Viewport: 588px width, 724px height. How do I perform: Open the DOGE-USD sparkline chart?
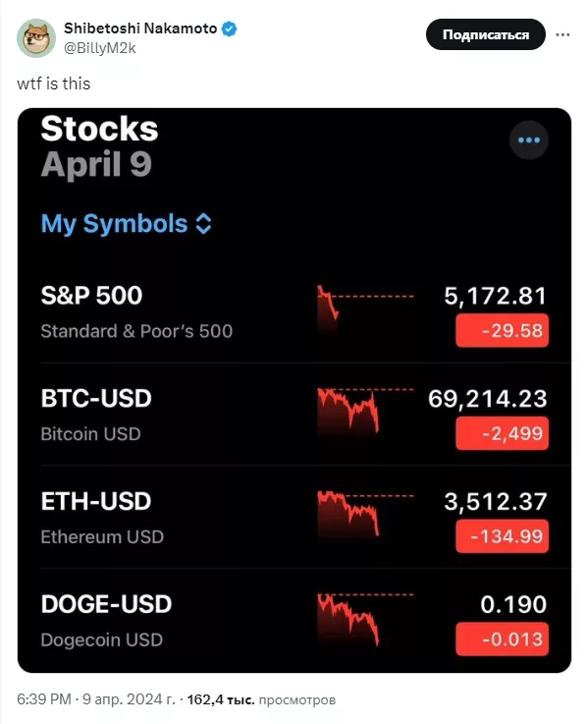click(365, 619)
